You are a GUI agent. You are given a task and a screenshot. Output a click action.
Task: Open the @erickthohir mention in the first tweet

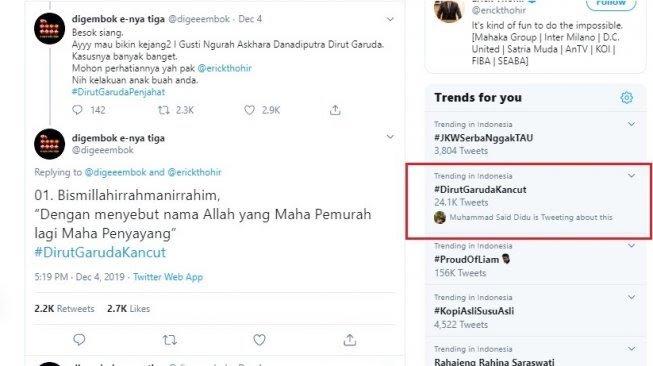point(224,68)
